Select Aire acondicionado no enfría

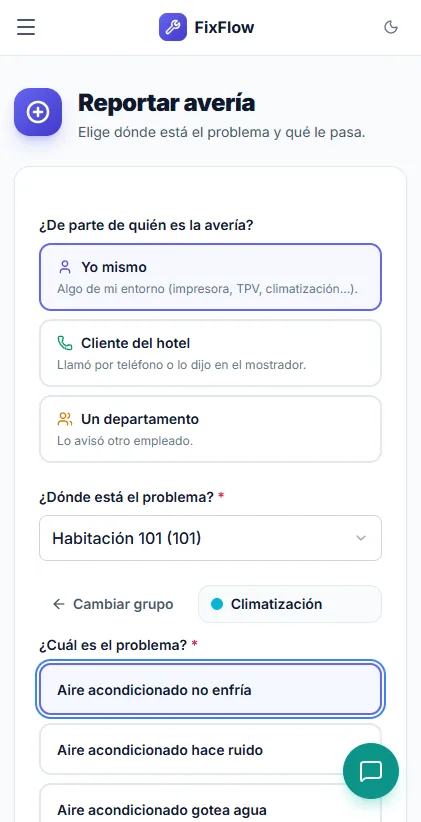coord(210,690)
